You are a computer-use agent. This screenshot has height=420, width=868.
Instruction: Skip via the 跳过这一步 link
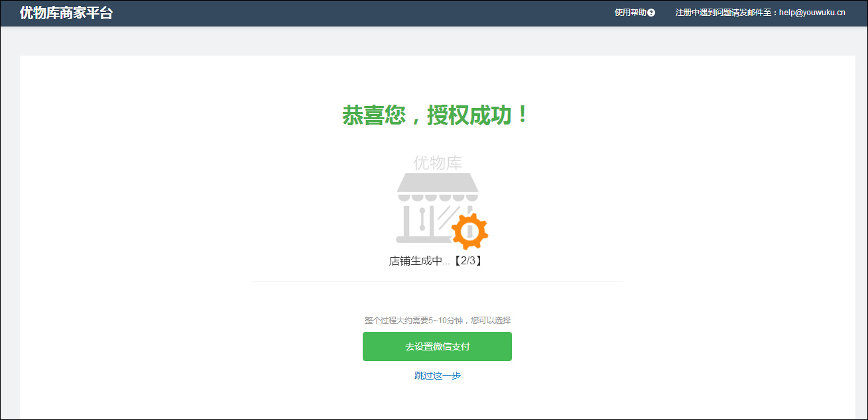pyautogui.click(x=437, y=376)
